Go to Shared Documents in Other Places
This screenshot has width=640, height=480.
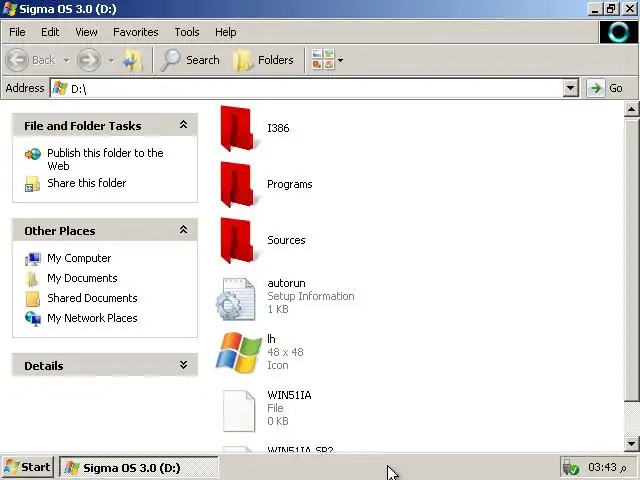92,298
